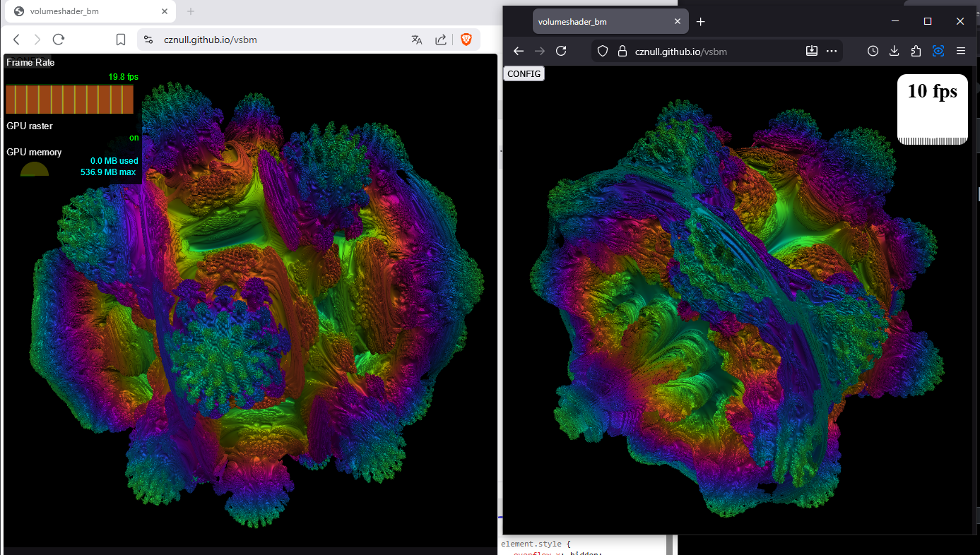Click the forward arrow in Firefox
980x555 pixels.
point(540,51)
